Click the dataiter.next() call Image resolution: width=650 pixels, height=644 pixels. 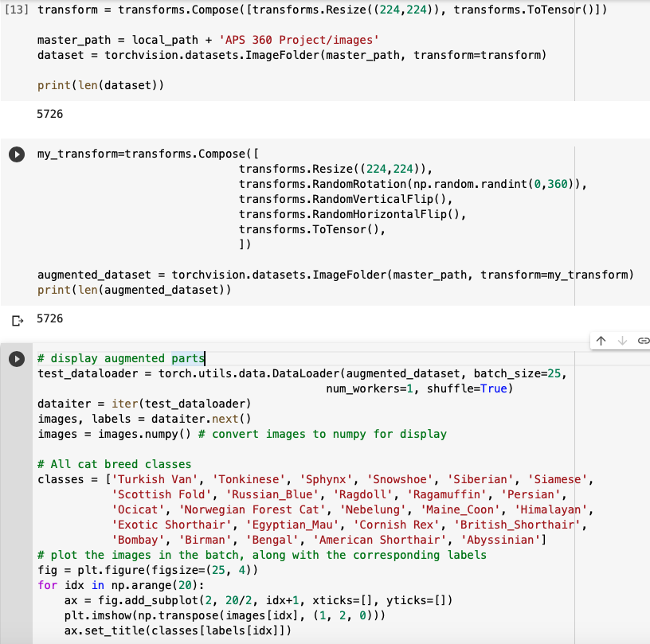click(201, 419)
